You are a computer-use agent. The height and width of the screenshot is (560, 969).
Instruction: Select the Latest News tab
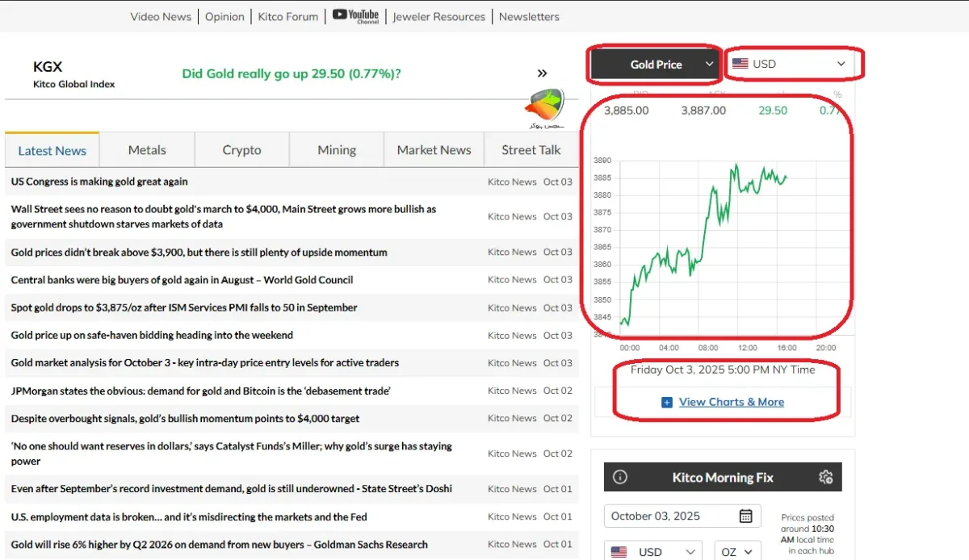[x=52, y=150]
